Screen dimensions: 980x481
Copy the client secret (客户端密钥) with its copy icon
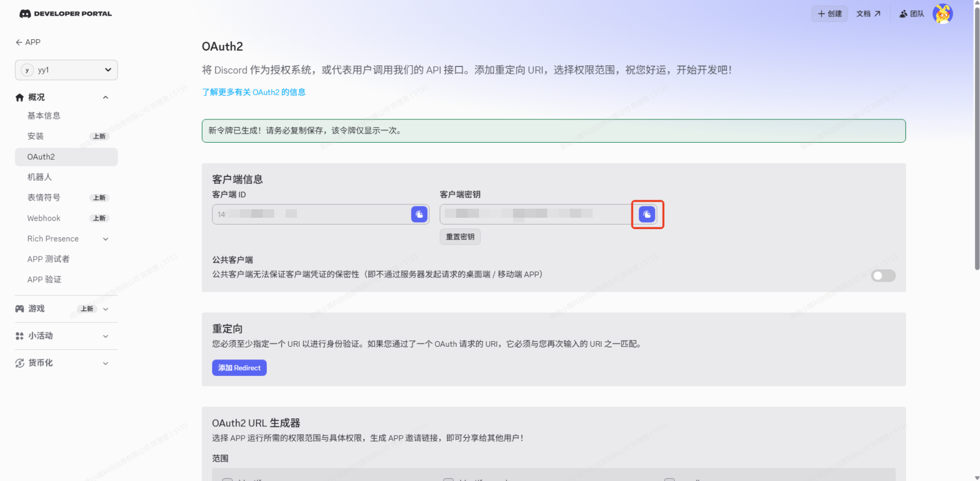pyautogui.click(x=647, y=214)
